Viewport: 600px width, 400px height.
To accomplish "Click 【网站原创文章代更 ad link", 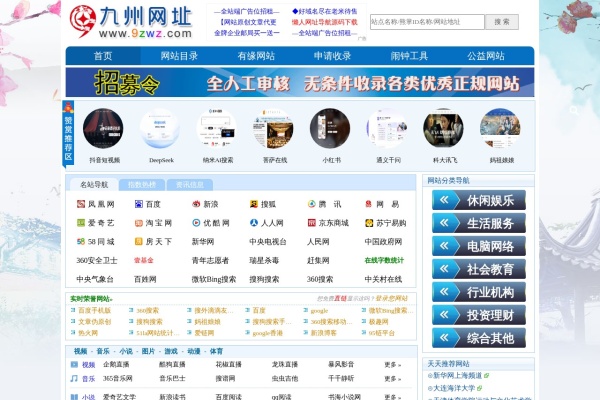I will click(x=248, y=22).
